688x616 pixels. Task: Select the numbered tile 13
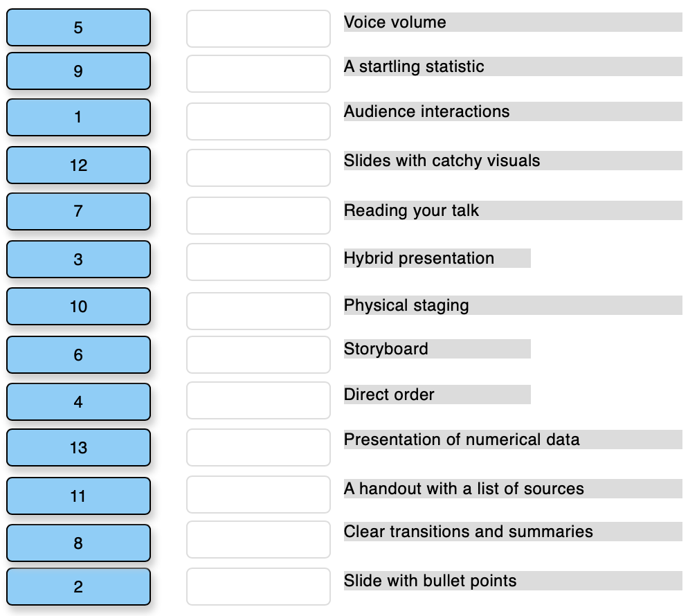point(78,447)
